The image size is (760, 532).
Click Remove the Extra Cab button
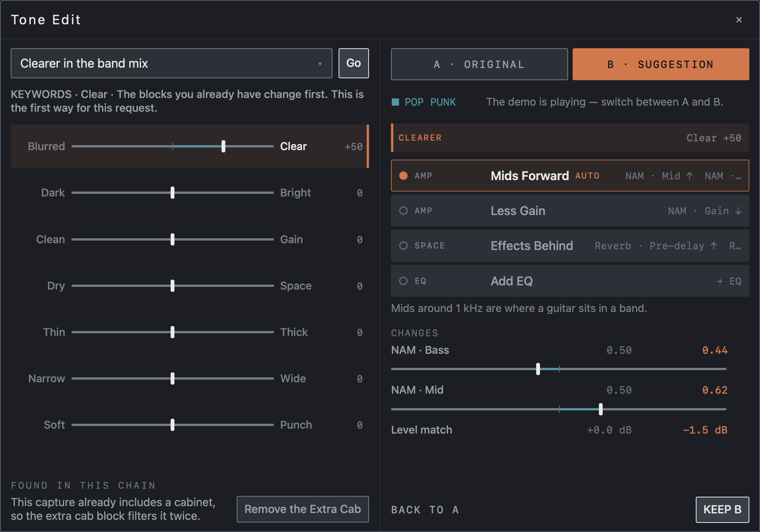pos(302,509)
